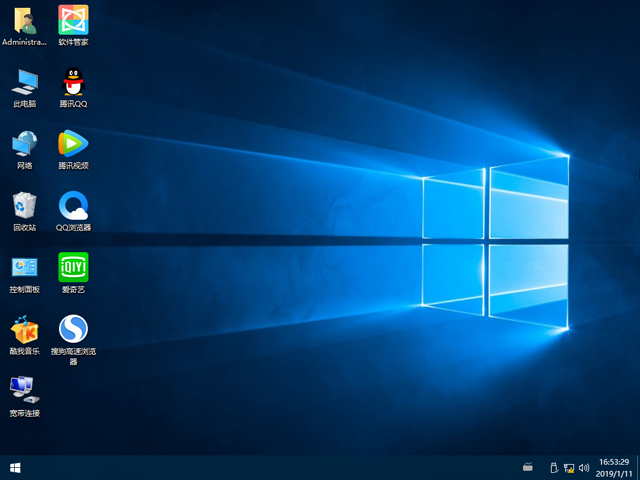This screenshot has height=480, width=640.
Task: Click the Show Desktop strip at taskbar end
Action: coord(637,467)
